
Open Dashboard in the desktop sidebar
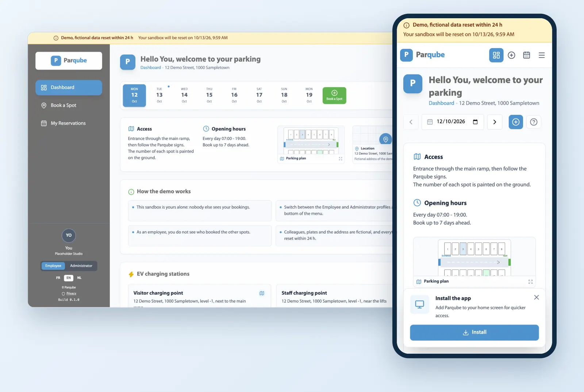tap(69, 88)
